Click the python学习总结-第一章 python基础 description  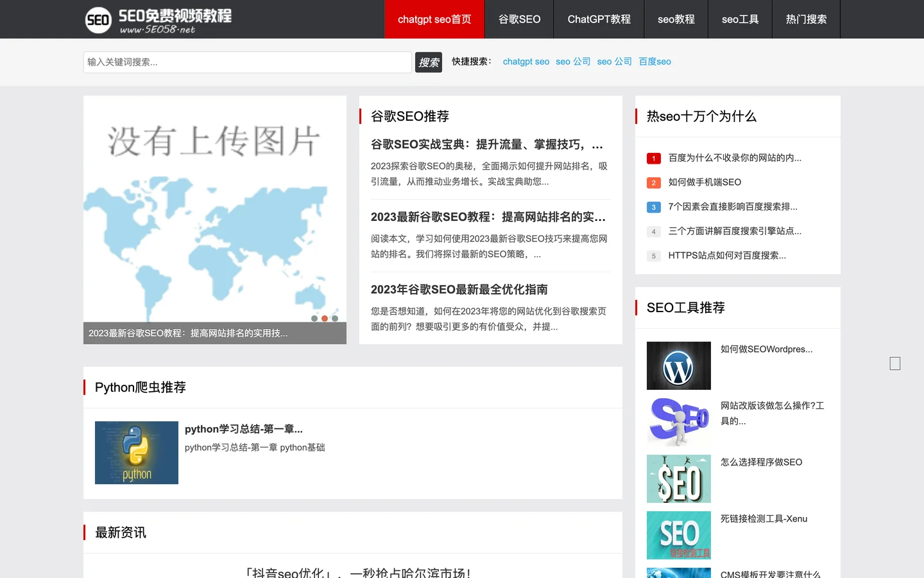coord(255,448)
